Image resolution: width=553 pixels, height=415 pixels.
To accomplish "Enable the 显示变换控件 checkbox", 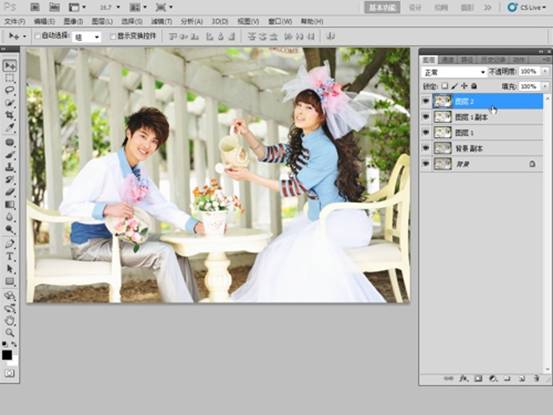I will click(113, 36).
